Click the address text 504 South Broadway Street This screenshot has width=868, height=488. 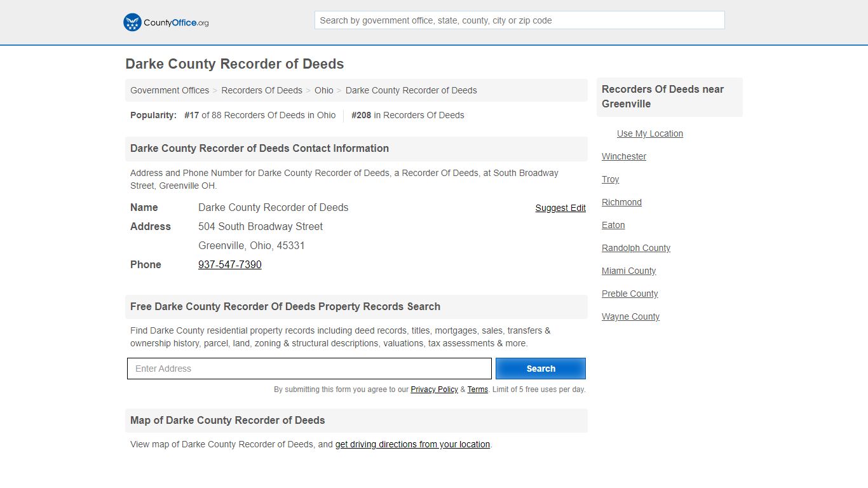[x=261, y=226]
